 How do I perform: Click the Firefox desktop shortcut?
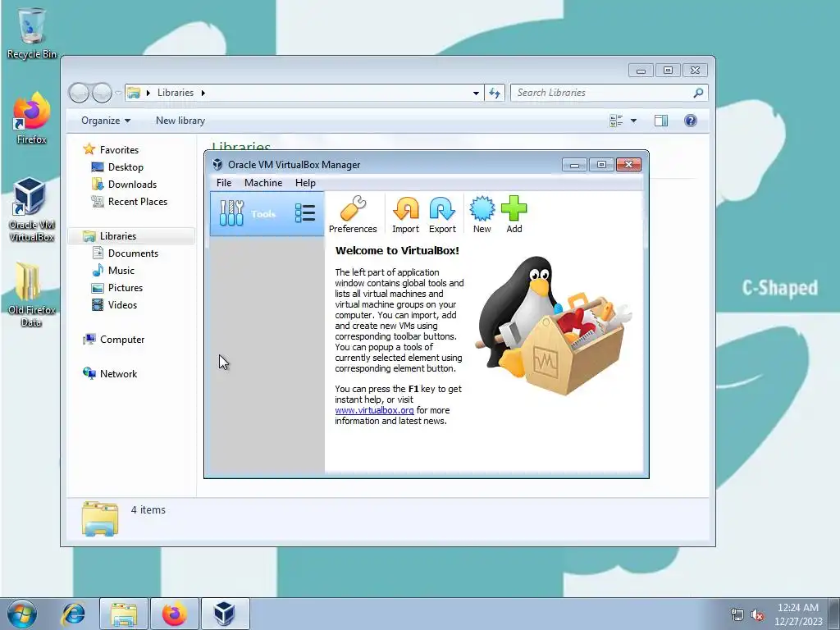pos(32,118)
